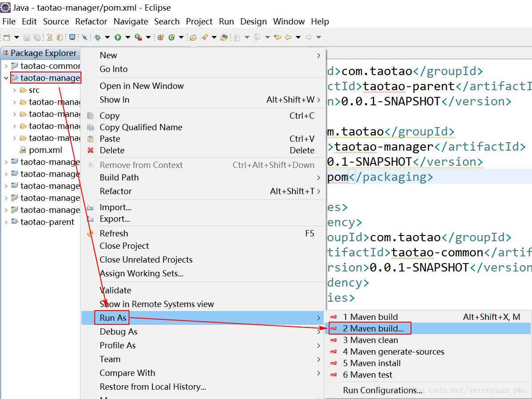Open the Window menu
532x399 pixels.
tap(289, 22)
